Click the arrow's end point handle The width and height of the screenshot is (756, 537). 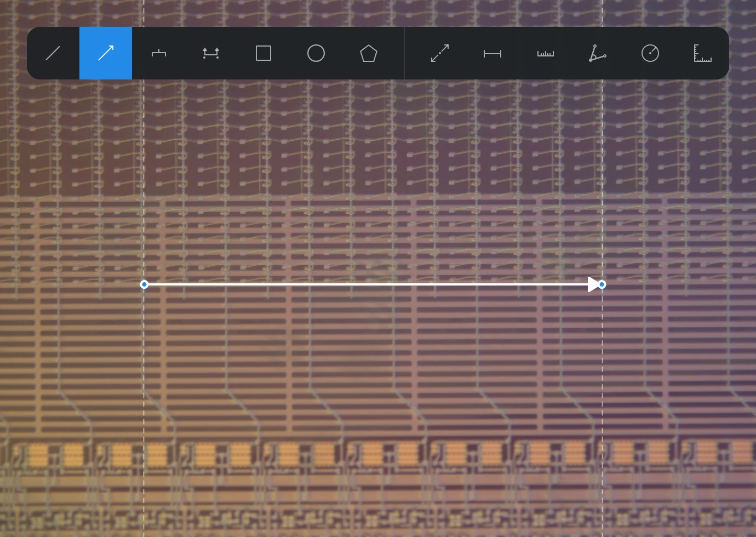602,284
